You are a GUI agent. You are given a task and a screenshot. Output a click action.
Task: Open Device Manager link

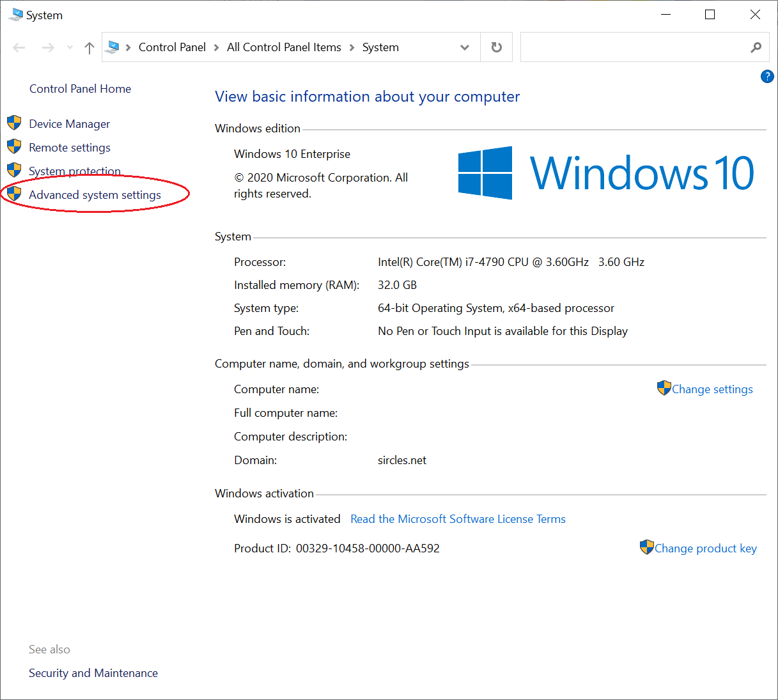coord(69,124)
